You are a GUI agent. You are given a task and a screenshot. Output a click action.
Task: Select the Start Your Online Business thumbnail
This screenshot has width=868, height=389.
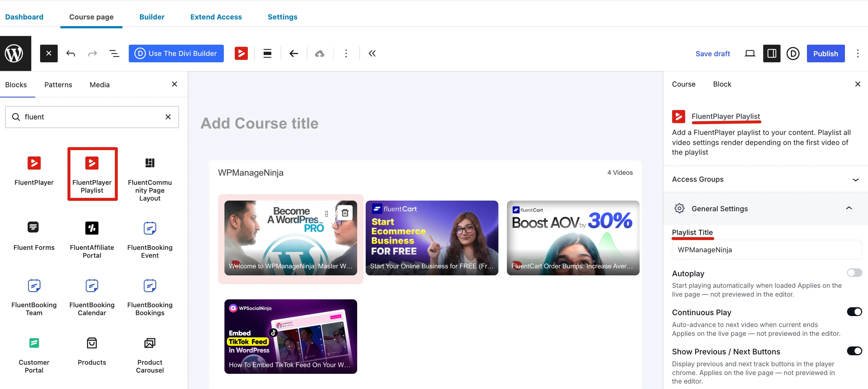pyautogui.click(x=432, y=238)
